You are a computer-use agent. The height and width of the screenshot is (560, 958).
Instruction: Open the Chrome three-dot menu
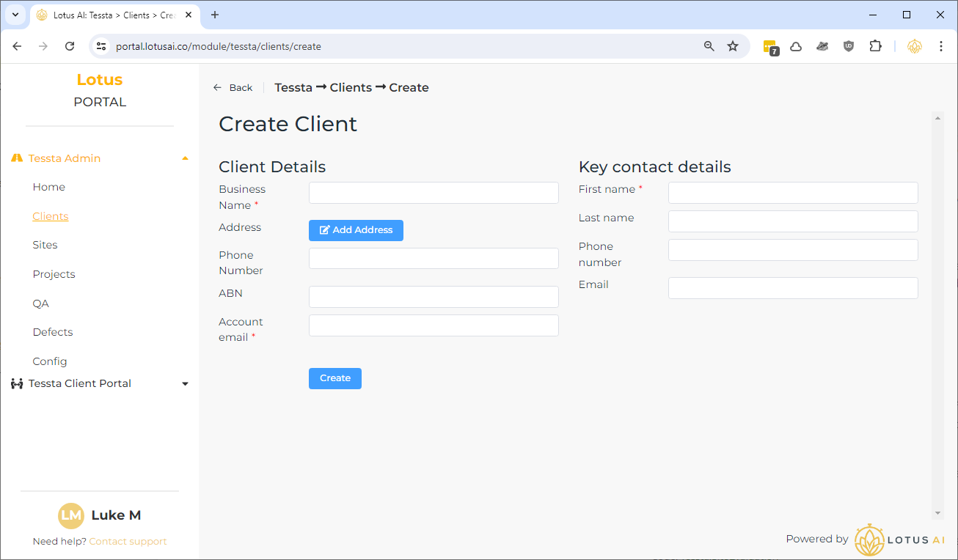coord(940,46)
